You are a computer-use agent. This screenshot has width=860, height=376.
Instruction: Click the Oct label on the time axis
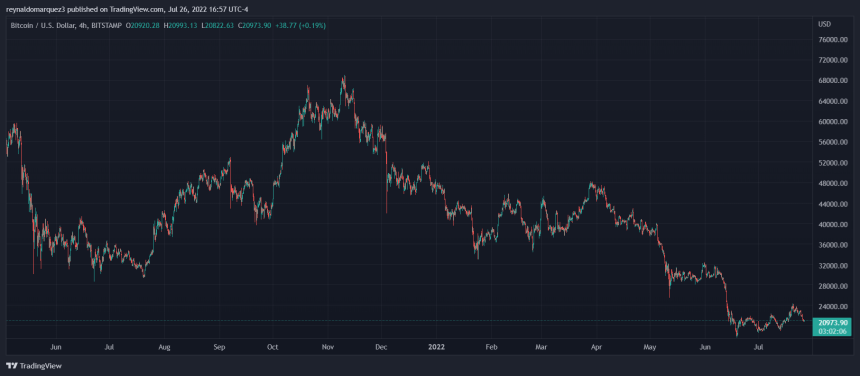[x=273, y=347]
